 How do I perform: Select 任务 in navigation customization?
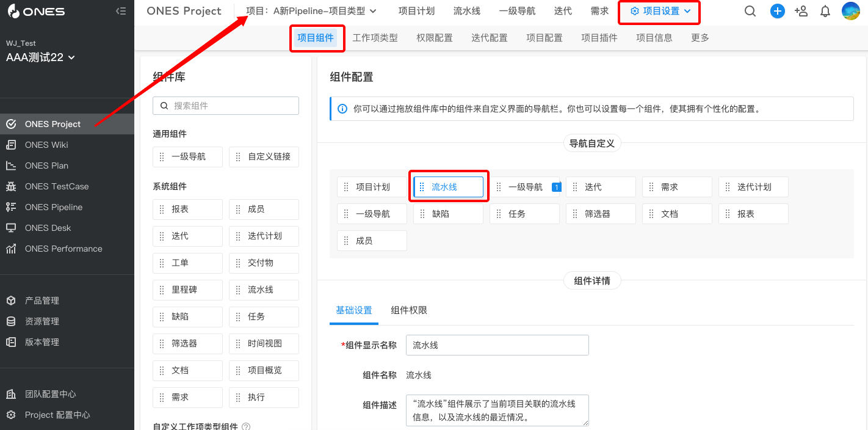(524, 214)
